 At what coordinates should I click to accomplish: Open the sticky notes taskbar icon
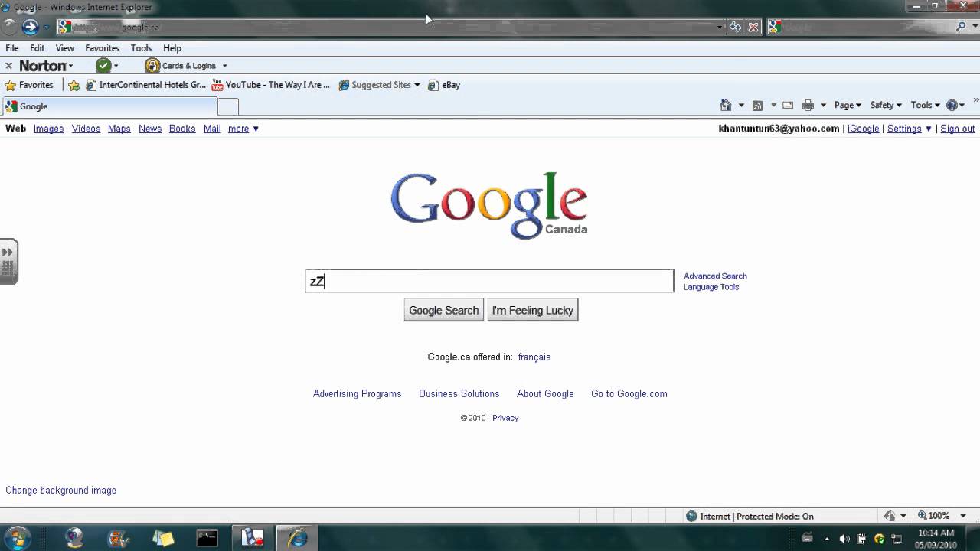(163, 538)
